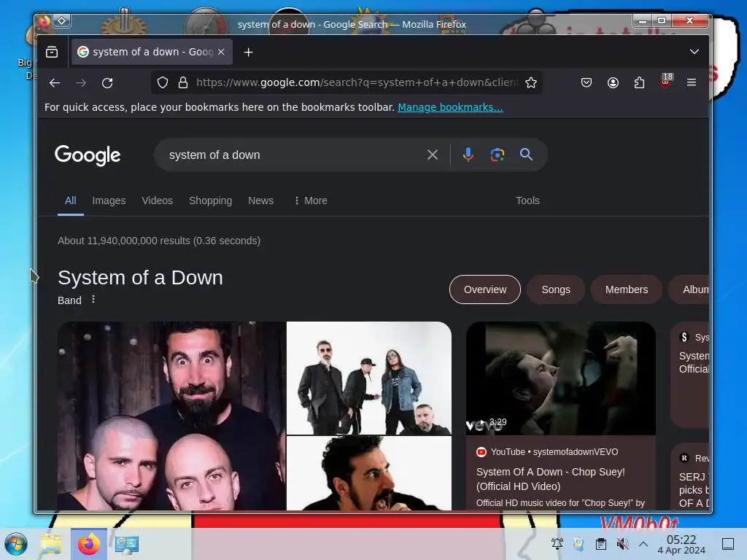This screenshot has height=560, width=747.
Task: Open file manager from taskbar
Action: [51, 544]
